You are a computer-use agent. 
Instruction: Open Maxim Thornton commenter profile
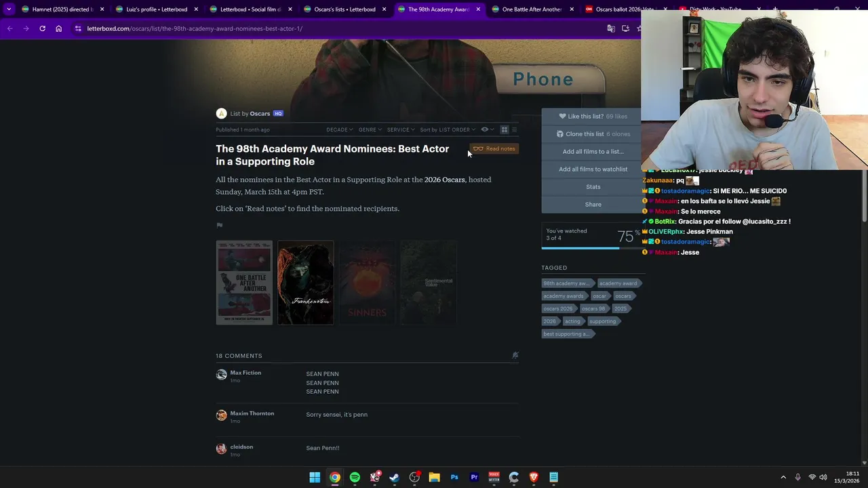tap(252, 413)
